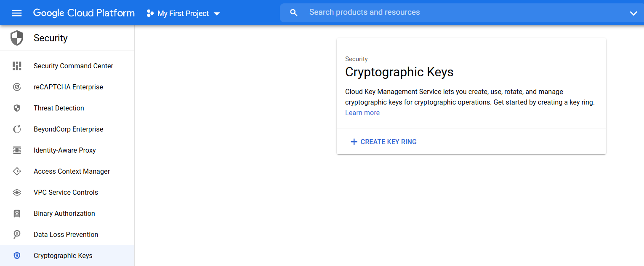Click the Identity-Aware Proxy icon
Screen dimensions: 644x266
17,150
